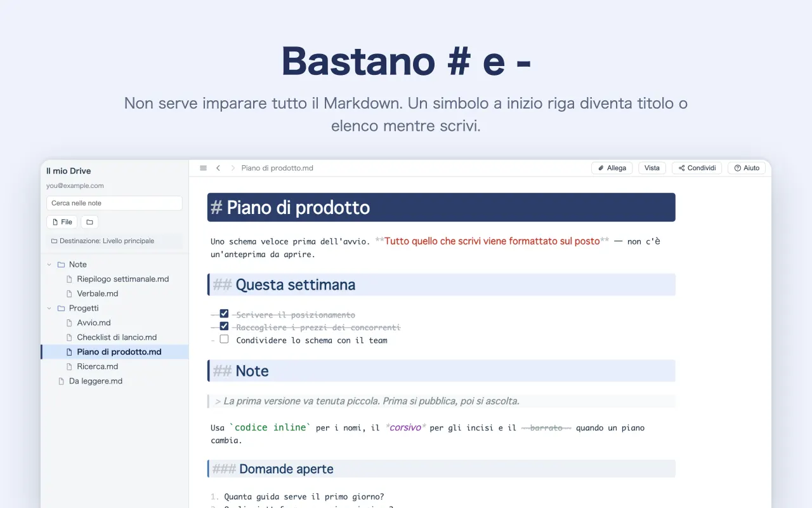
Task: Go forward with the right arrow icon
Action: pos(233,168)
